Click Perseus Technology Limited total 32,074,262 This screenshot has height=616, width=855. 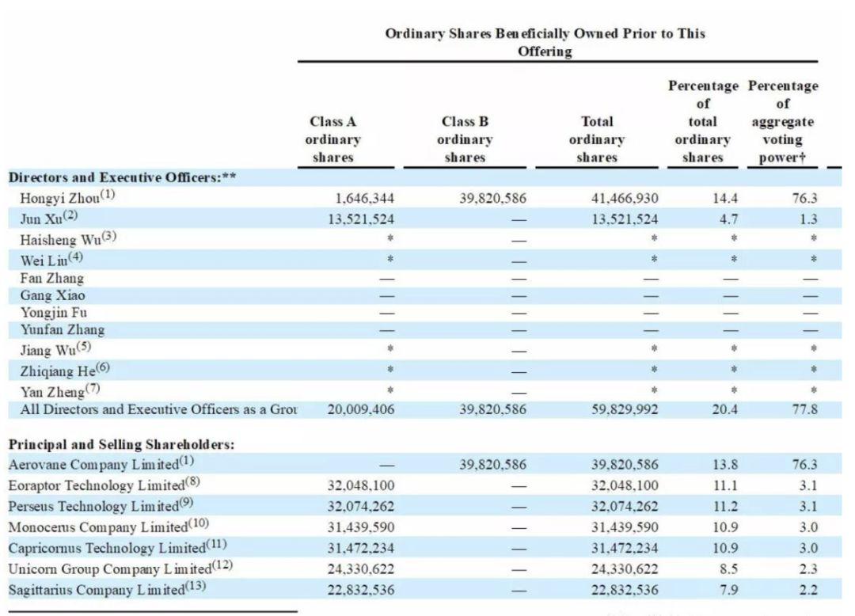(x=625, y=507)
